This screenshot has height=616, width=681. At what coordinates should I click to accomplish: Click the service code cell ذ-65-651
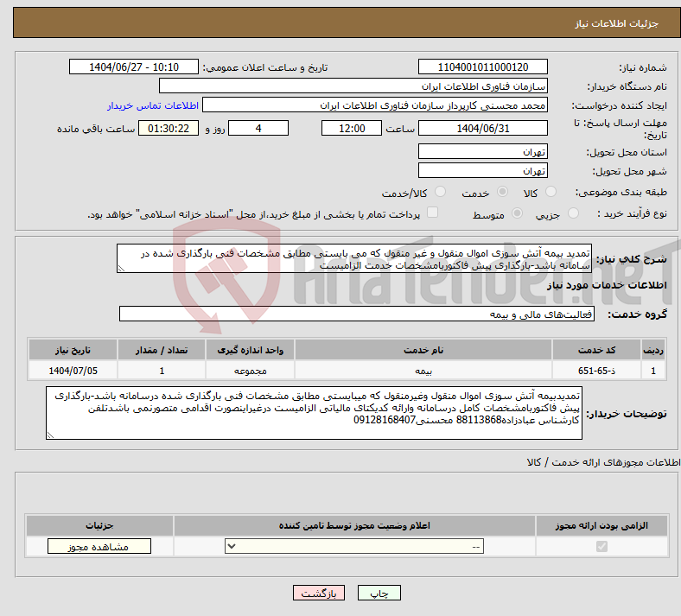(597, 371)
